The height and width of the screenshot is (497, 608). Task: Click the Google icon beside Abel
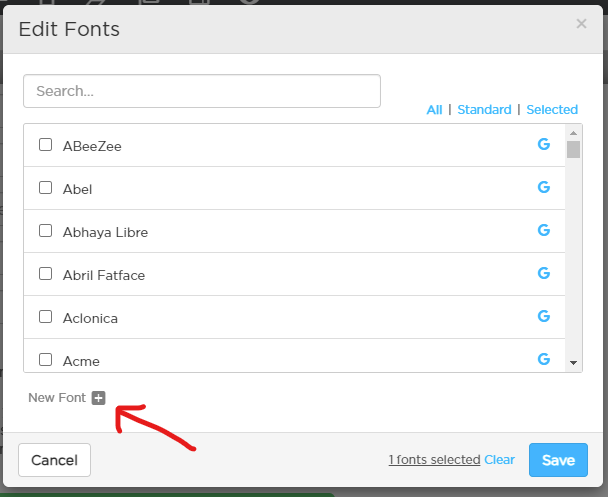tap(544, 187)
